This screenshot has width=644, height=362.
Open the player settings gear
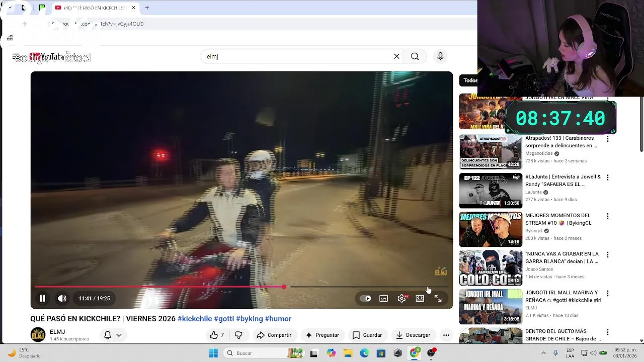[x=401, y=298]
